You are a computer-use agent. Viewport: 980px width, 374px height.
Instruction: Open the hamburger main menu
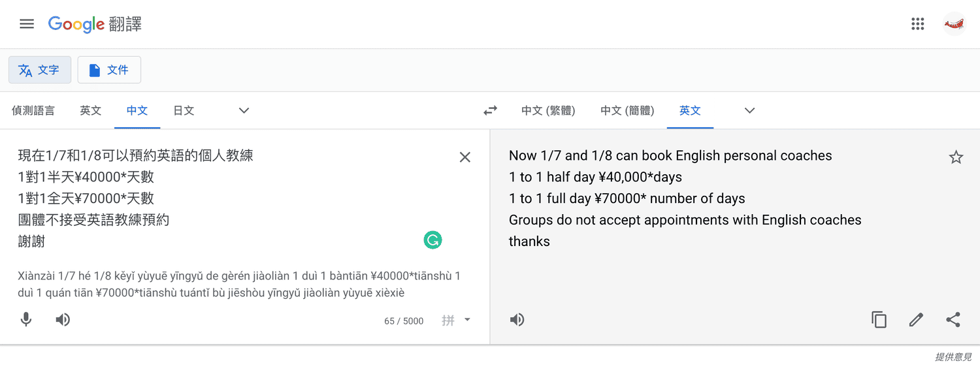click(27, 24)
